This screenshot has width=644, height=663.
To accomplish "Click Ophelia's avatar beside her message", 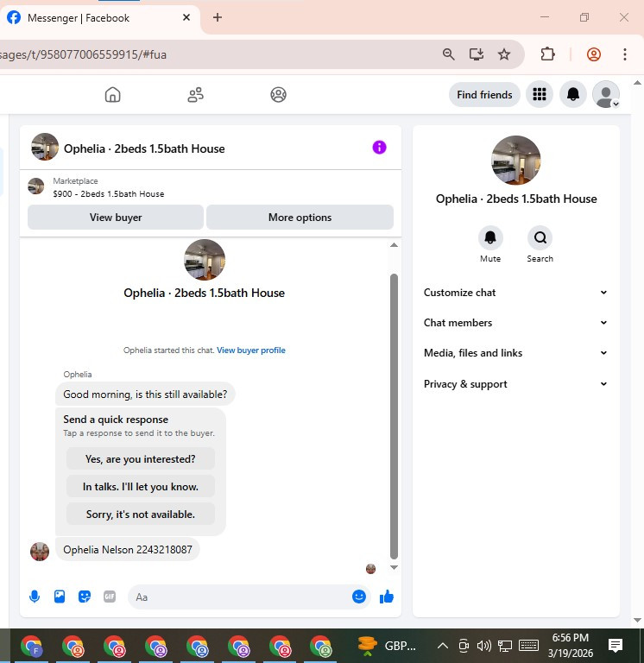I will click(40, 552).
